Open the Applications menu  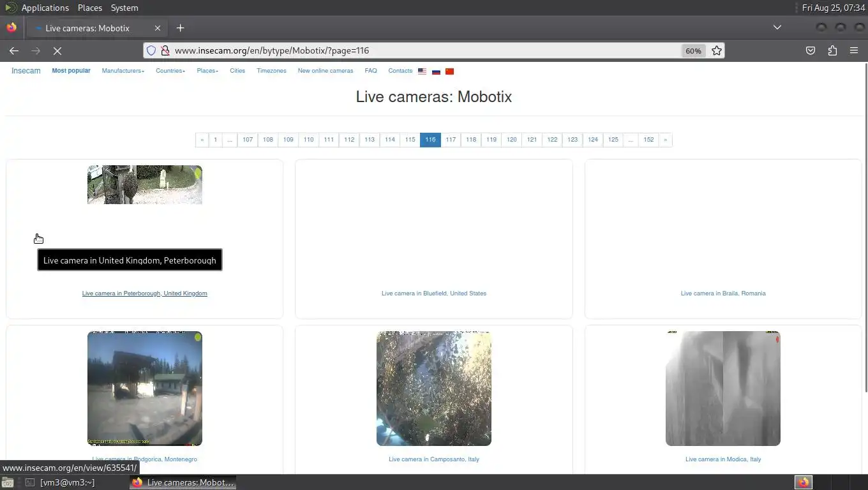point(45,8)
